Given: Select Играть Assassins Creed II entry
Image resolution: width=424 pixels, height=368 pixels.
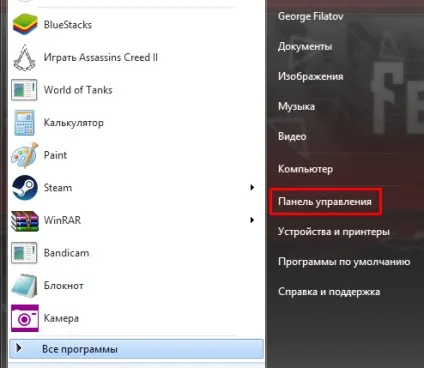Looking at the screenshot, I should pos(101,57).
